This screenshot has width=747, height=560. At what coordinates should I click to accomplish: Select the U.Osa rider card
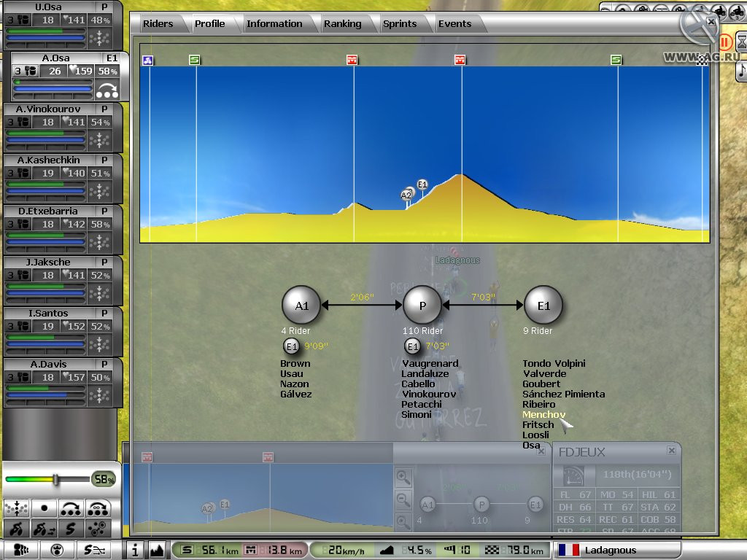(63, 26)
